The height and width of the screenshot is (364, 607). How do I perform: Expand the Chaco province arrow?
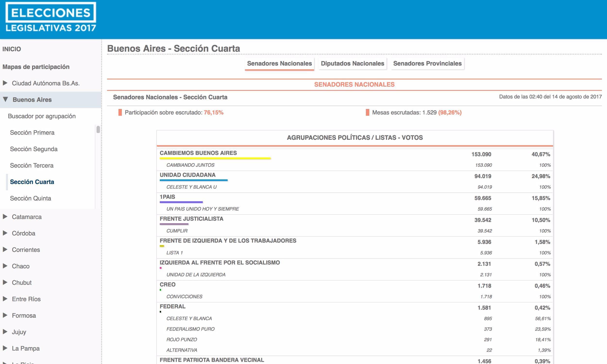coord(5,266)
